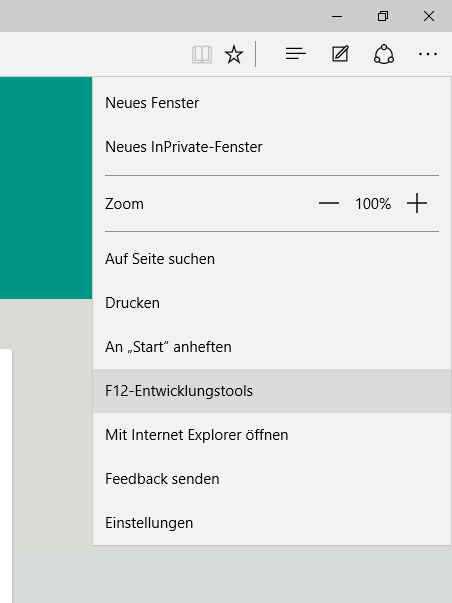452x603 pixels.
Task: Open F12-Entwicklungstools
Action: tap(272, 391)
